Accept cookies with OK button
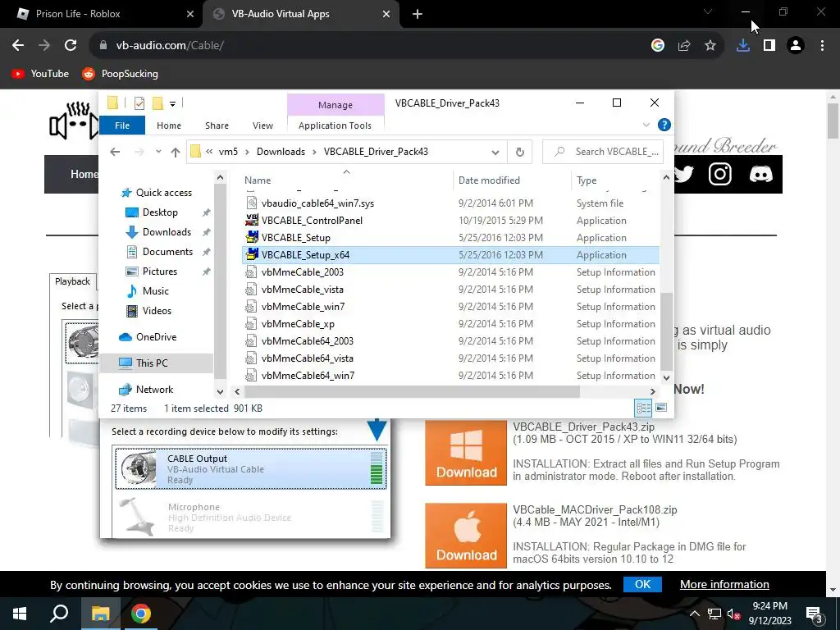The height and width of the screenshot is (630, 840). pyautogui.click(x=642, y=584)
